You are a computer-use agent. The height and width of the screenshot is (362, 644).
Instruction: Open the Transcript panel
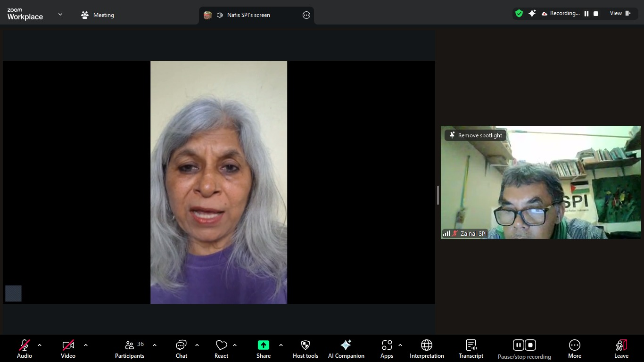(471, 349)
